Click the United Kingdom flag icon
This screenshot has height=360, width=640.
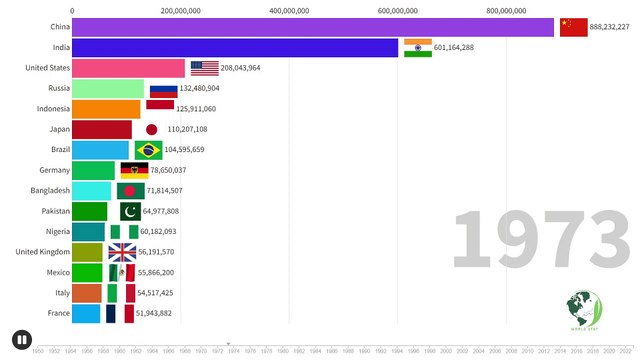[x=122, y=252]
